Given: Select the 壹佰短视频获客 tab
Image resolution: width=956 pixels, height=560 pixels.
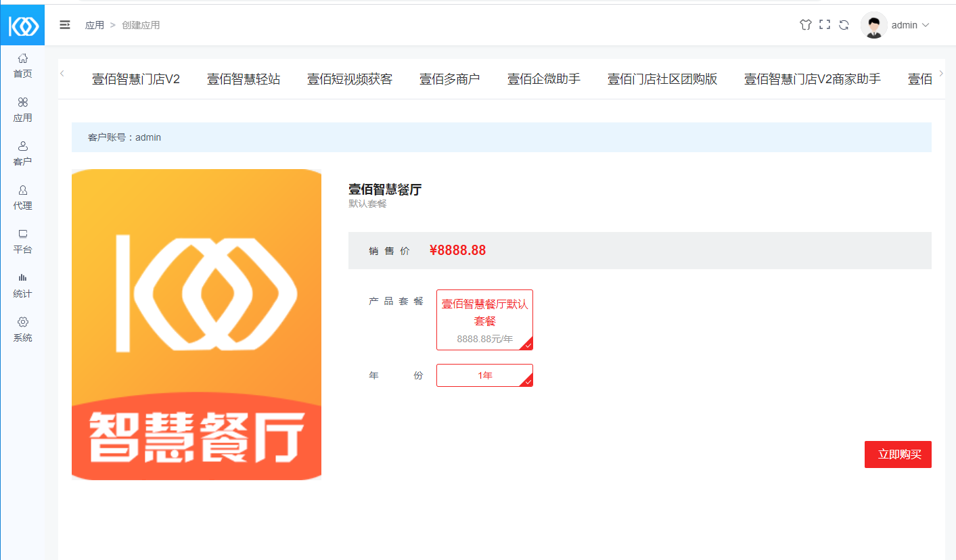Looking at the screenshot, I should click(350, 79).
